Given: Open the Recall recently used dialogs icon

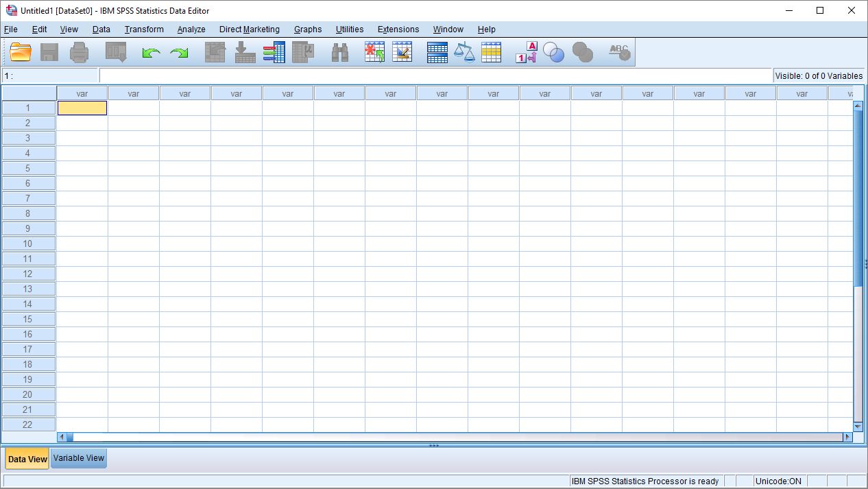Looking at the screenshot, I should 116,52.
